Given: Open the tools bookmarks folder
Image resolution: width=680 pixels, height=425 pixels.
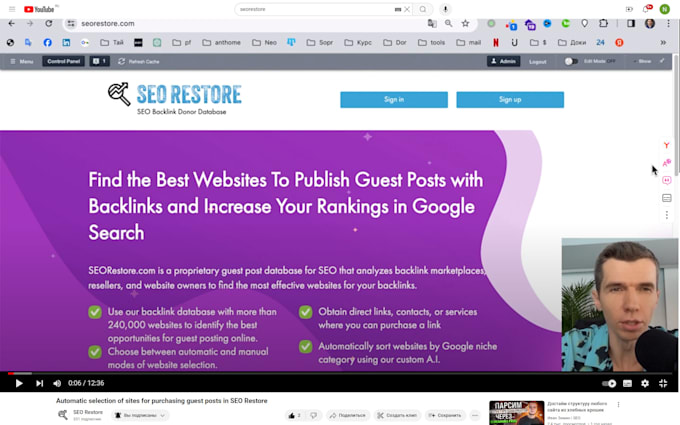Looking at the screenshot, I should pyautogui.click(x=432, y=42).
